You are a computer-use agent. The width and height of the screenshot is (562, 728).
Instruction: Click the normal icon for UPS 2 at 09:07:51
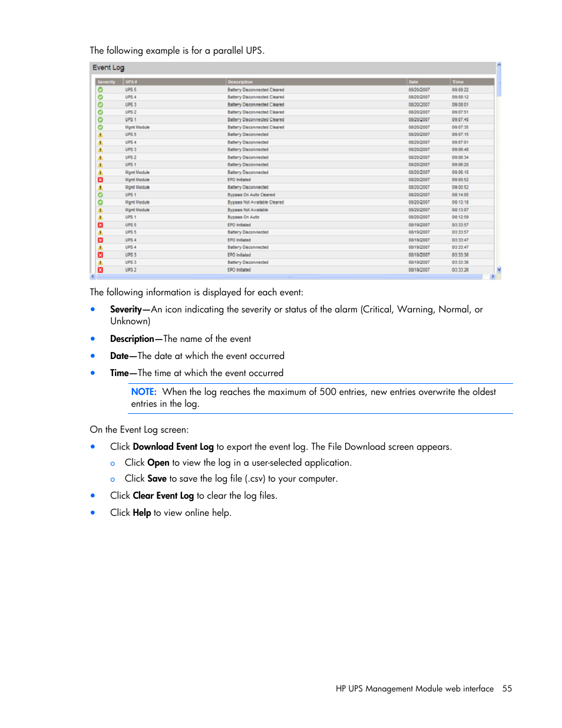100,112
